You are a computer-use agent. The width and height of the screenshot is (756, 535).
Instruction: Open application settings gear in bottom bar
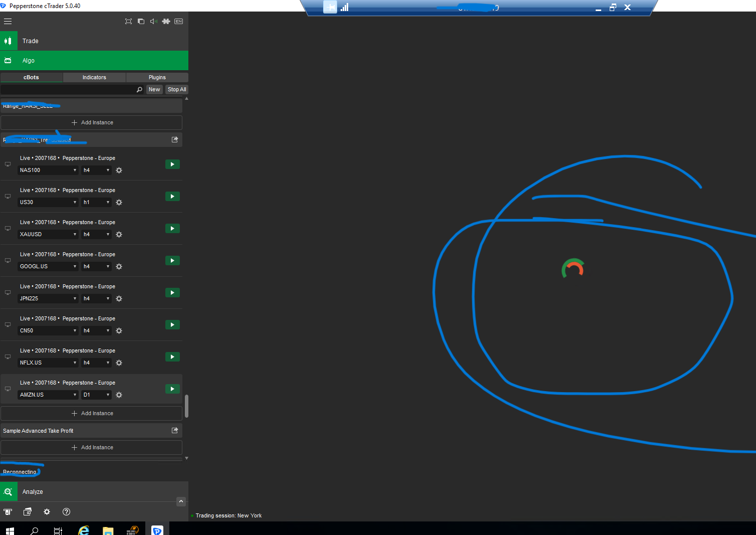47,512
